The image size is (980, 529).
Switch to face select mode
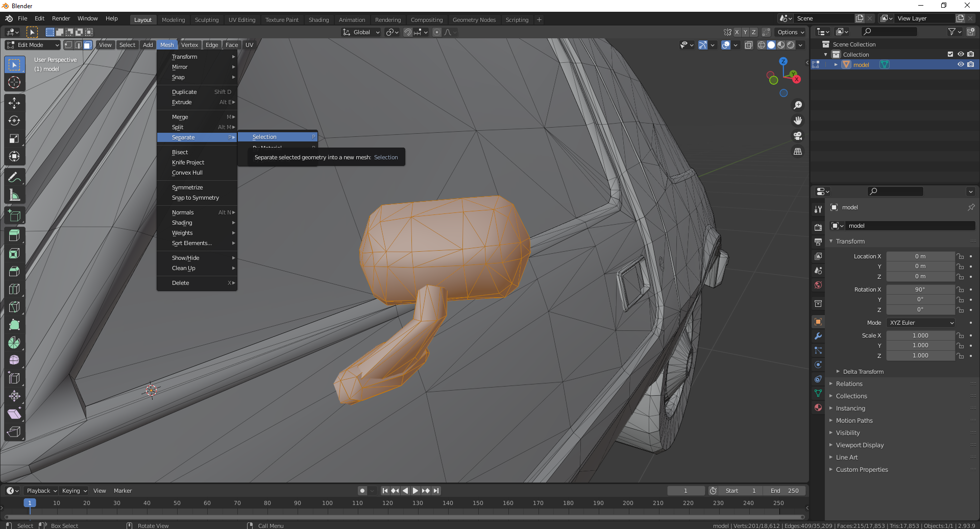click(x=88, y=45)
